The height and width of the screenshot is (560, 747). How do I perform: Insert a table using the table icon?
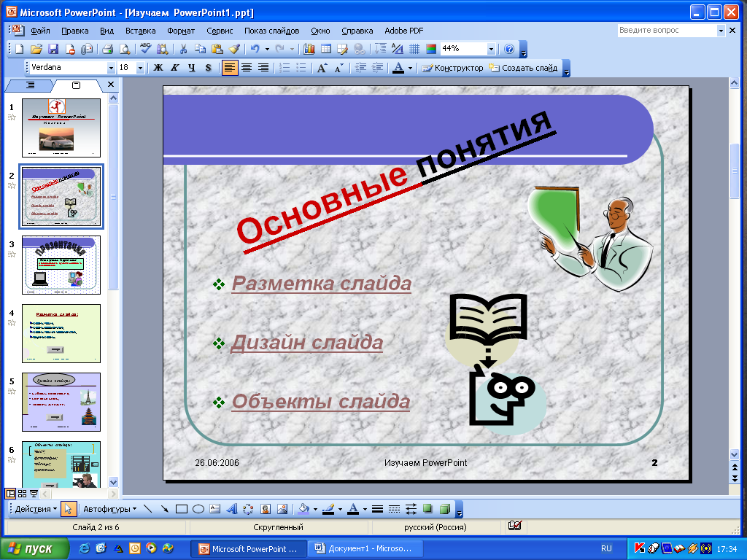pos(326,49)
